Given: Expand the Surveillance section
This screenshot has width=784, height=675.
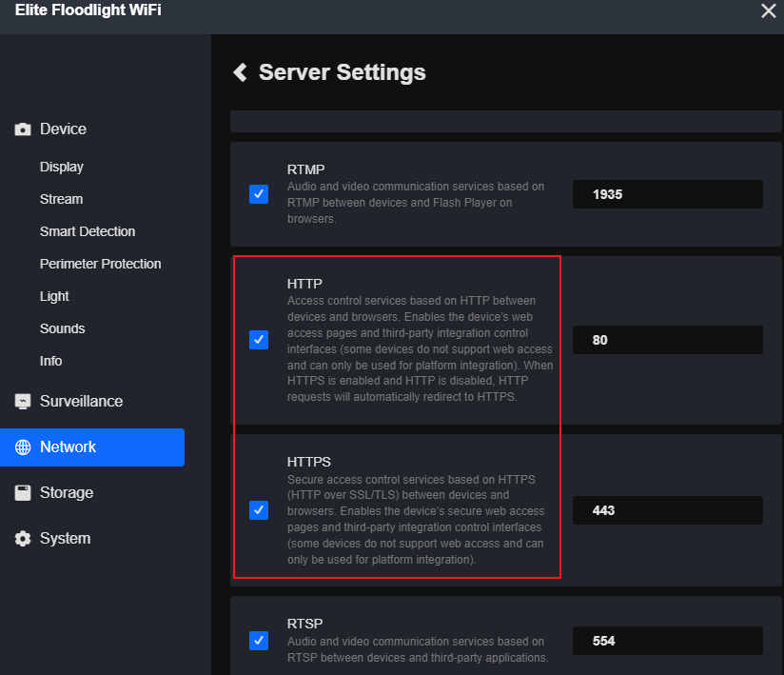Looking at the screenshot, I should [x=82, y=401].
